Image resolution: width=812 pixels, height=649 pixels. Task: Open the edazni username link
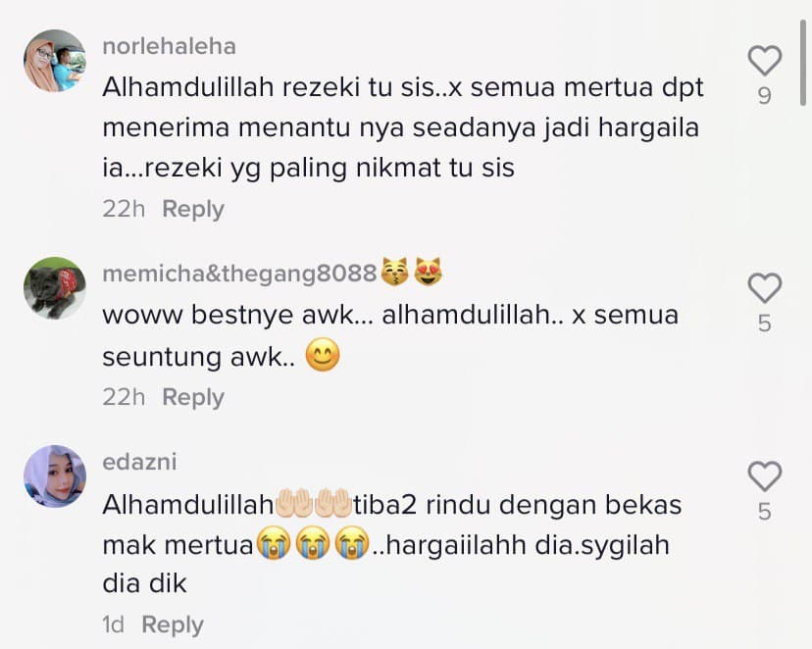pyautogui.click(x=139, y=462)
